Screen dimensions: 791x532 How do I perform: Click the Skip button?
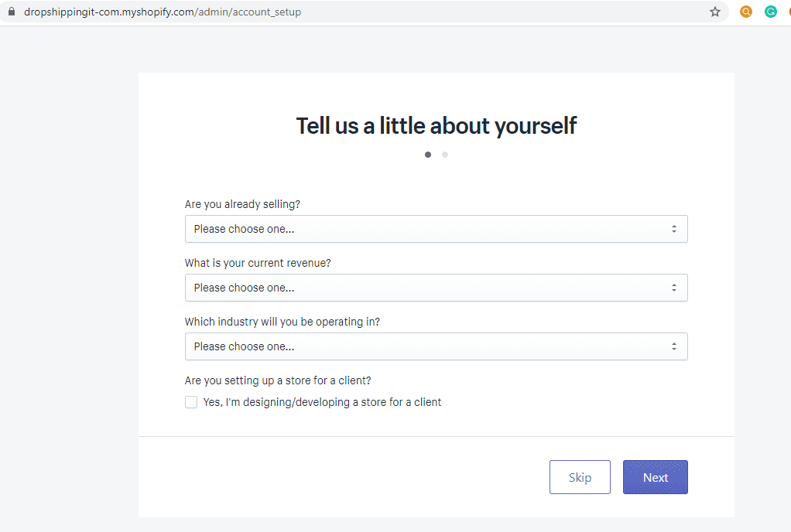(x=580, y=477)
